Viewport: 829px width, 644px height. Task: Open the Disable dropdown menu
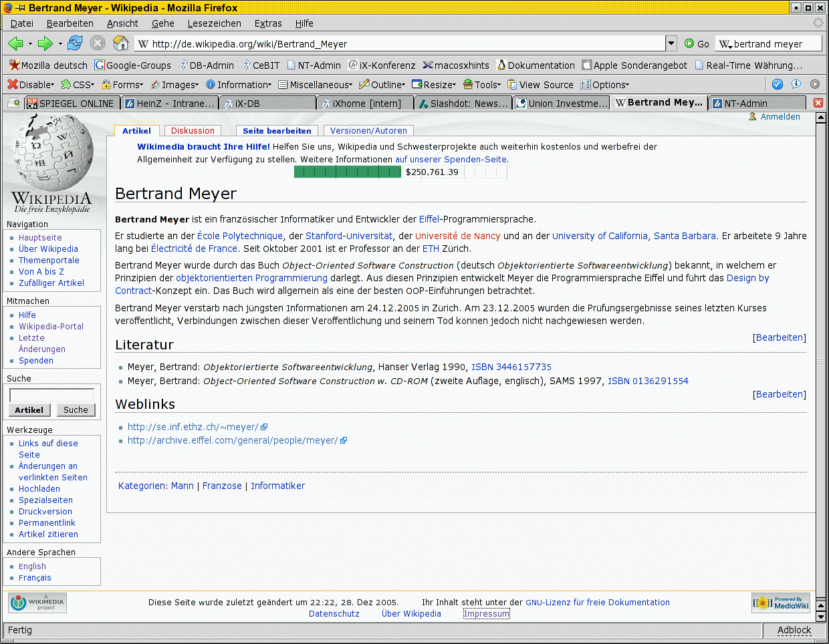click(31, 85)
